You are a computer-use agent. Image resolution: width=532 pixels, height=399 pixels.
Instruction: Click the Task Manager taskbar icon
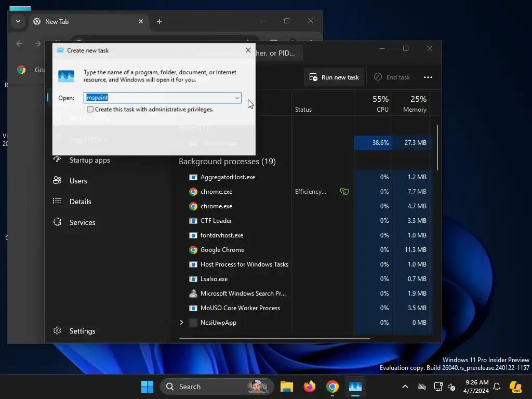[x=355, y=387]
